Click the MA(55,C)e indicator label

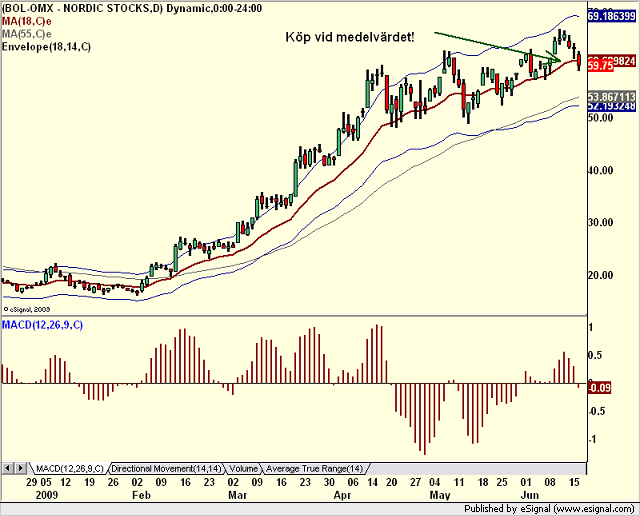(x=27, y=34)
